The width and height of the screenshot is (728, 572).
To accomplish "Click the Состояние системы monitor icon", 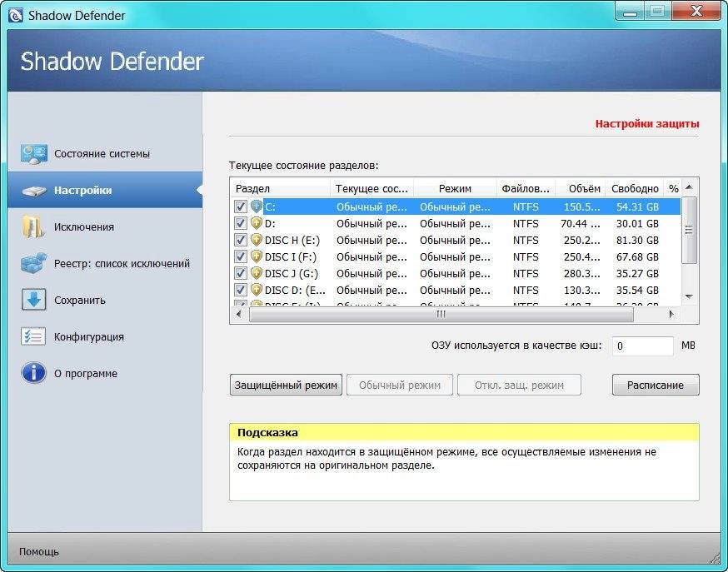I will pos(33,155).
